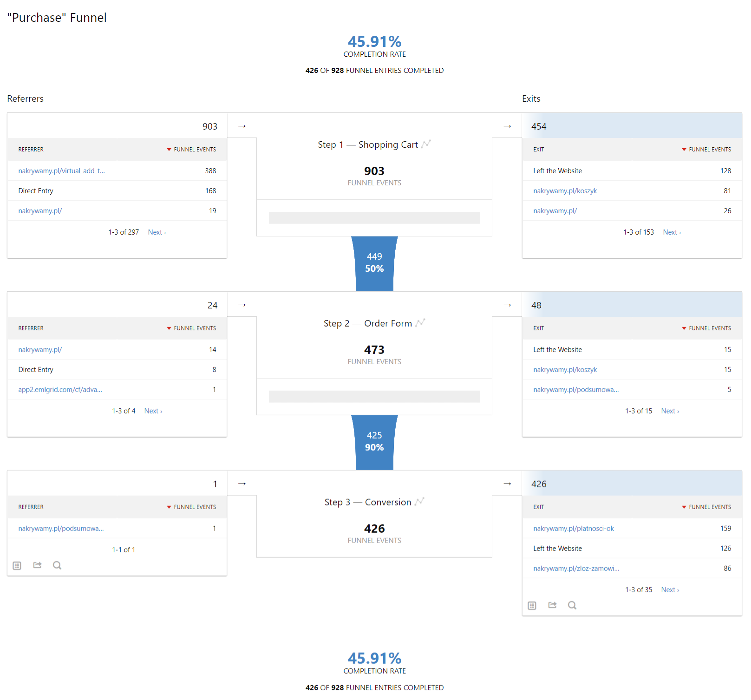Open row evolution icon beside Step 1 Shopping Cart

click(x=426, y=144)
